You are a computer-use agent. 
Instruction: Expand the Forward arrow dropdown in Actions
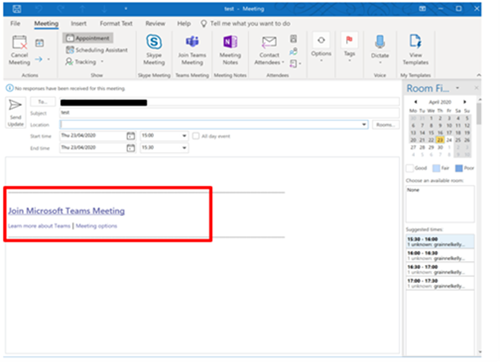(49, 59)
